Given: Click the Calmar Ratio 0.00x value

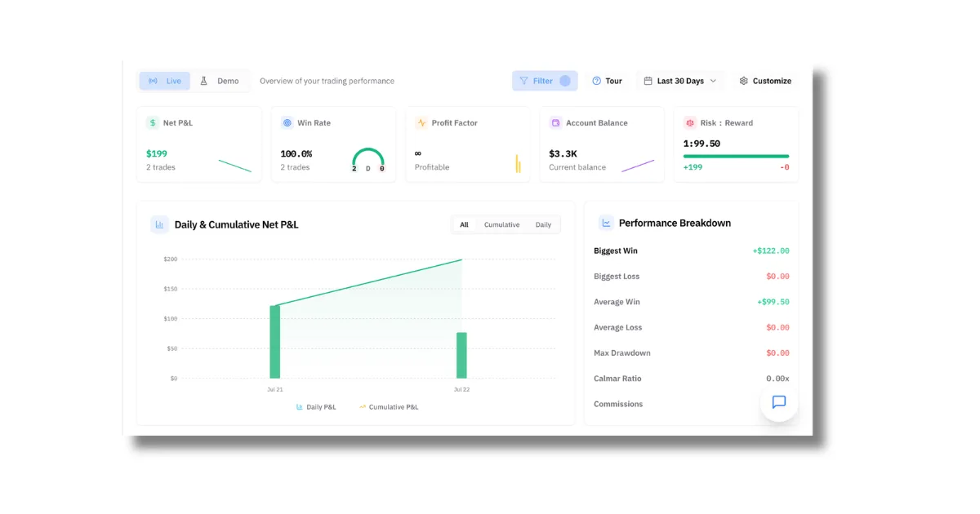Looking at the screenshot, I should click(x=777, y=379).
